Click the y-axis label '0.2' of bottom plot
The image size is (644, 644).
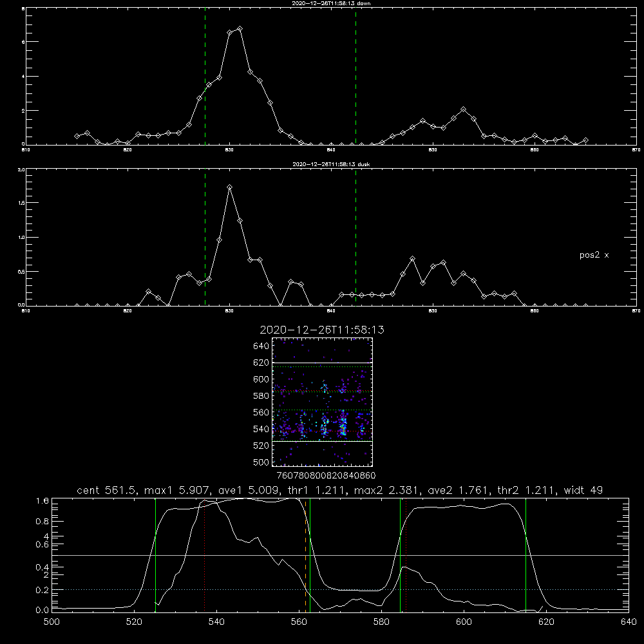[43, 590]
